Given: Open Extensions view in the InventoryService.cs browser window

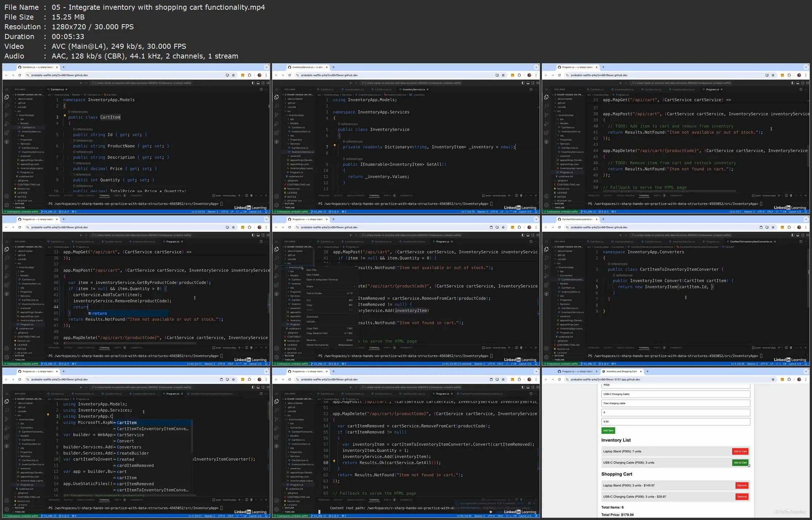Looking at the screenshot, I should (276, 133).
